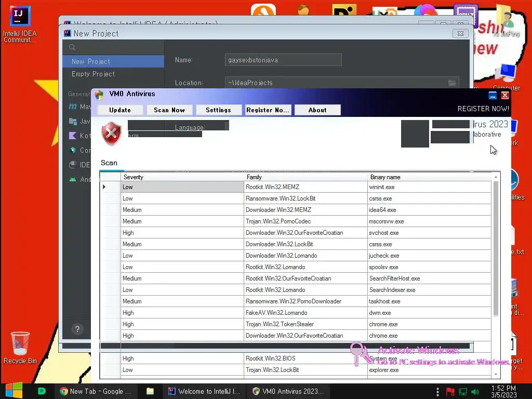Click the JavaFX generator folder icon
The width and height of the screenshot is (532, 399).
click(x=73, y=121)
